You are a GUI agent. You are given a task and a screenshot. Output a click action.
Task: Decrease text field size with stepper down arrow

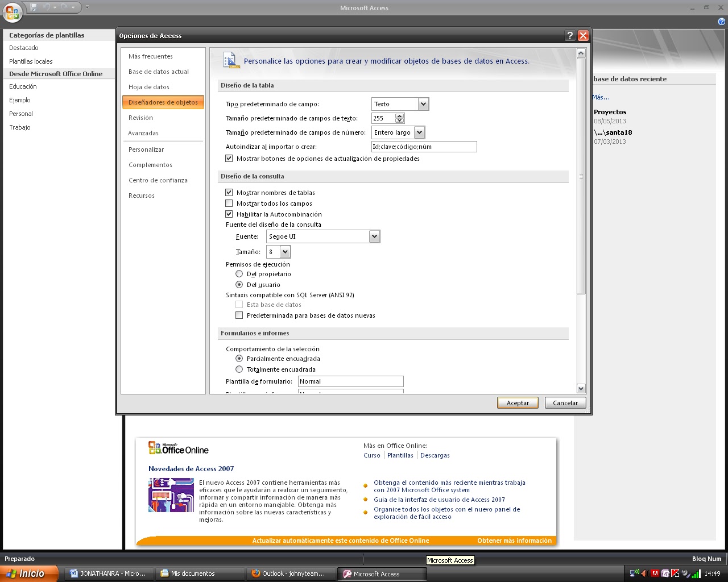tap(400, 120)
